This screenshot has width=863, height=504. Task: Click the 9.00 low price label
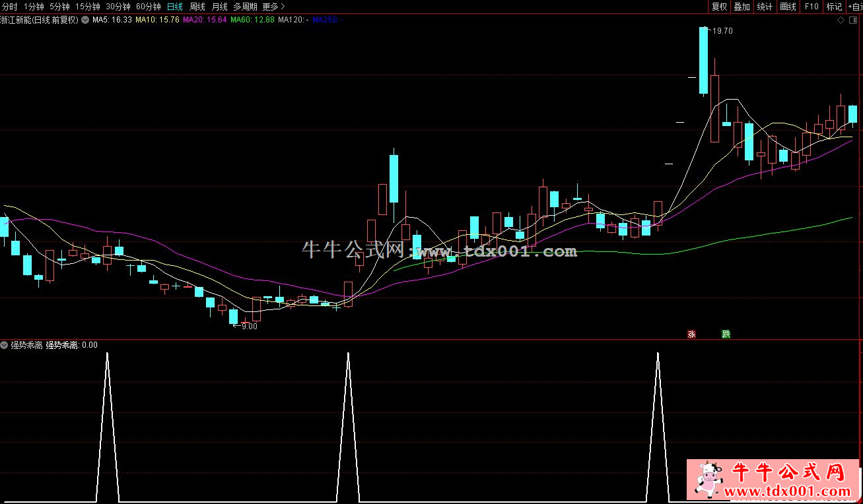[250, 326]
